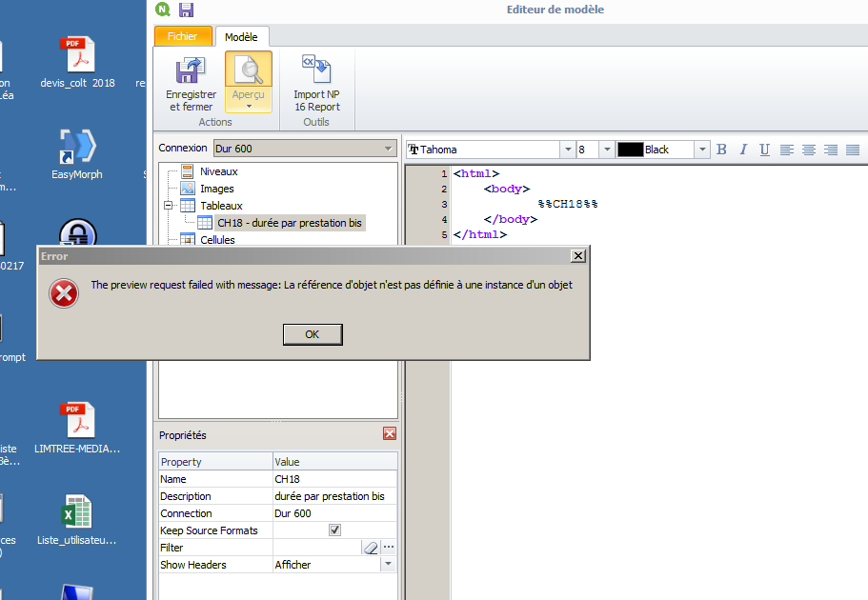Collapse the Tableaux tree node
This screenshot has width=868, height=600.
(x=168, y=206)
